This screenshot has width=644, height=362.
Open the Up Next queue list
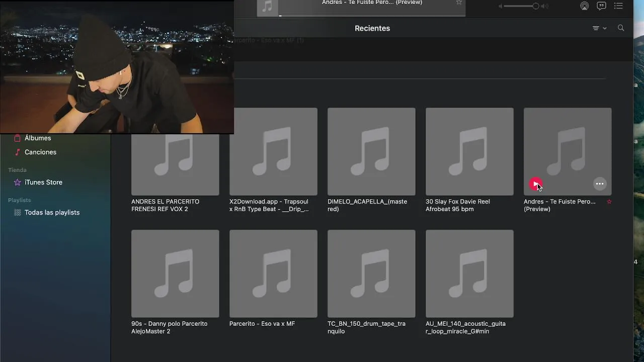618,6
